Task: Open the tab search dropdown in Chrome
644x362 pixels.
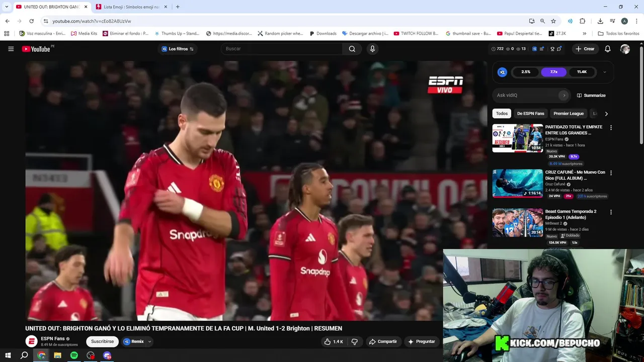Action: pos(7,7)
